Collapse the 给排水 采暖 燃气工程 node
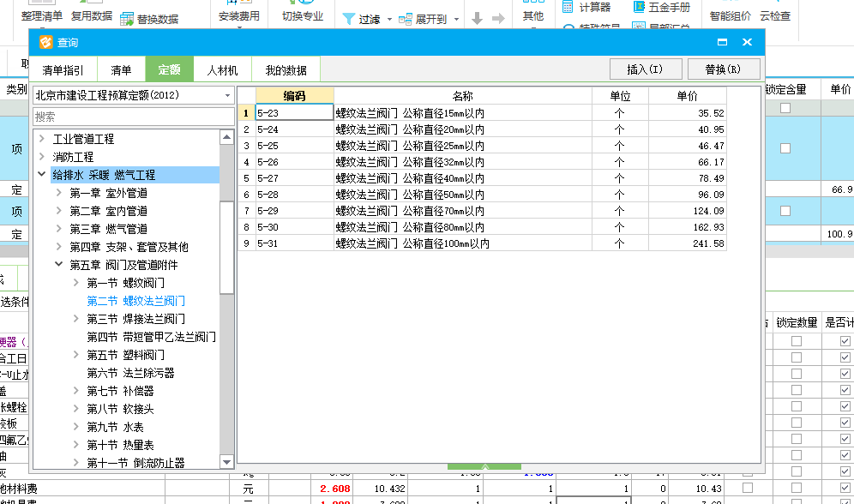Screen dimensions: 854x504 (x=42, y=175)
